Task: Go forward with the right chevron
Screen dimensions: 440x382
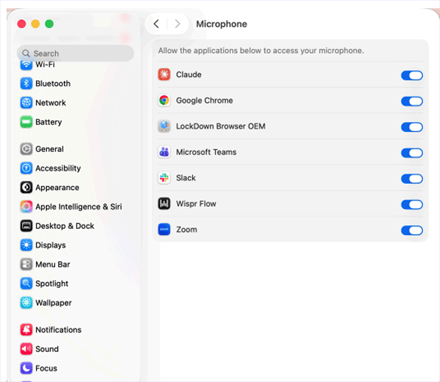Action: [177, 24]
